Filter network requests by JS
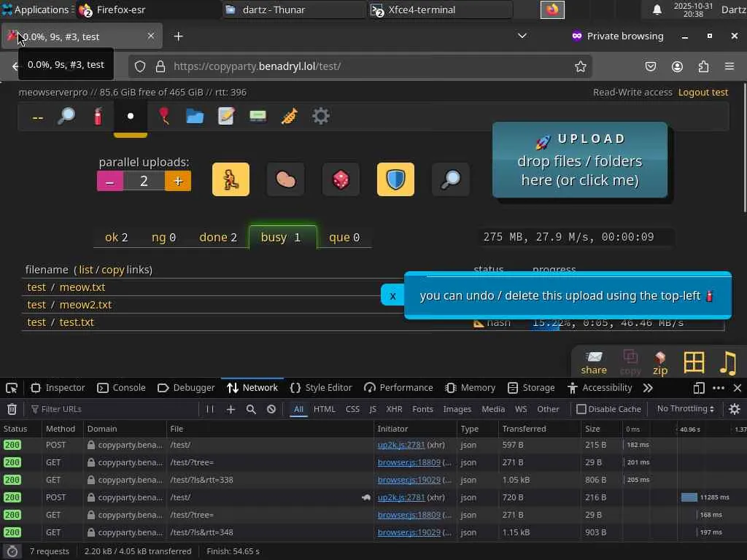Viewport: 747px width, 560px height. pos(373,409)
